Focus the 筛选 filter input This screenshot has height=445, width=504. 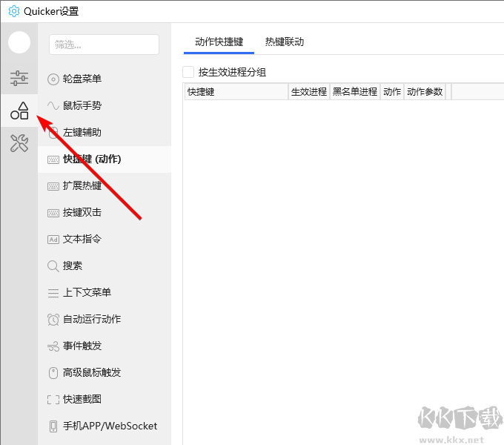105,44
